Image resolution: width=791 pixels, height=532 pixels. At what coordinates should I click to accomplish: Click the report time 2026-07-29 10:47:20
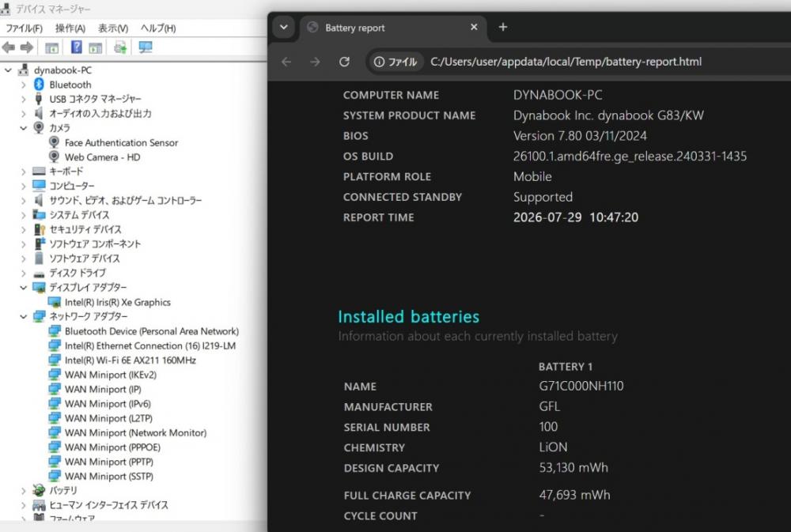tap(576, 217)
